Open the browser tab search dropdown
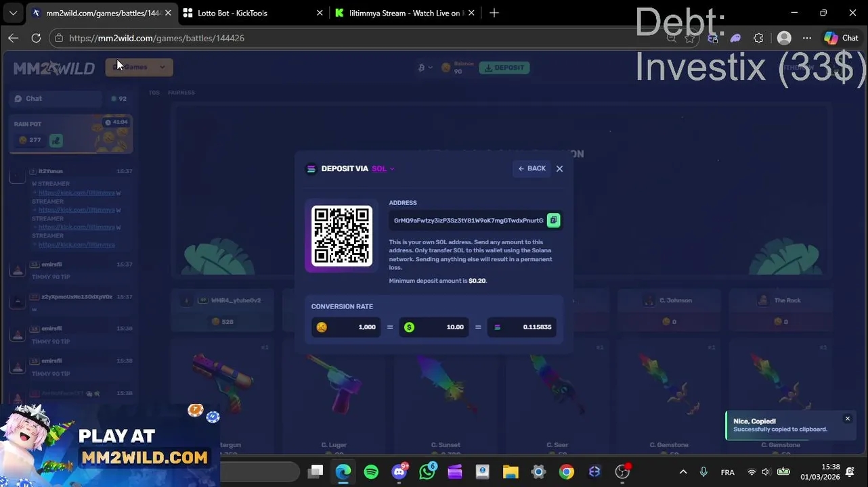This screenshot has width=868, height=487. [x=13, y=13]
